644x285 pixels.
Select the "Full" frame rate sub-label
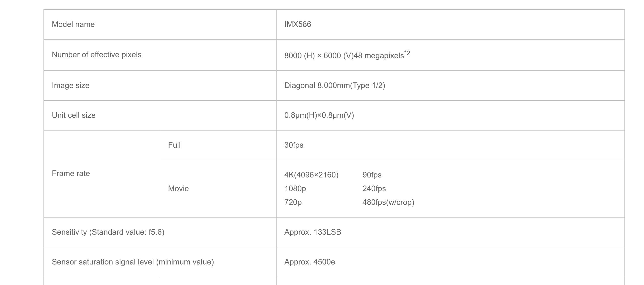(x=174, y=145)
